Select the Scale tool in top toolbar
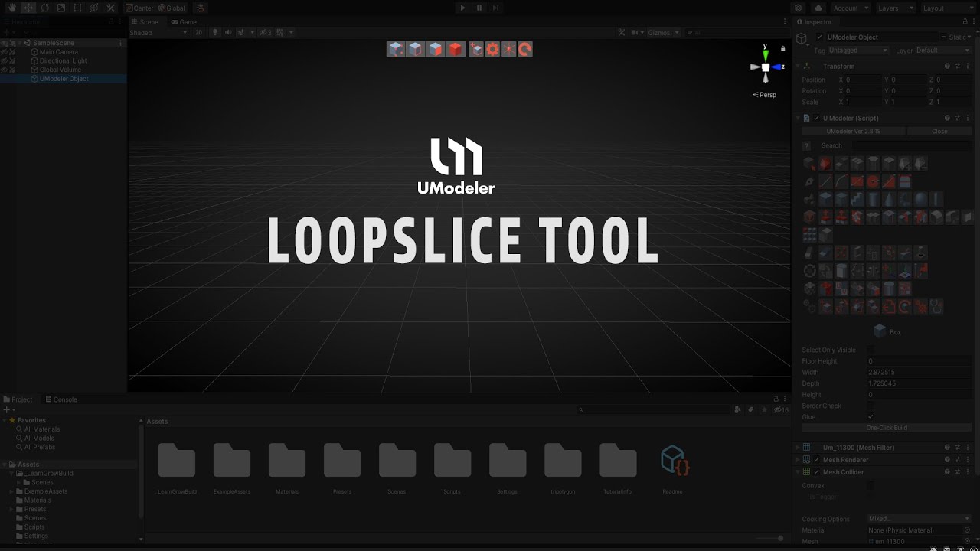Screen dimensions: 980x551 61,8
